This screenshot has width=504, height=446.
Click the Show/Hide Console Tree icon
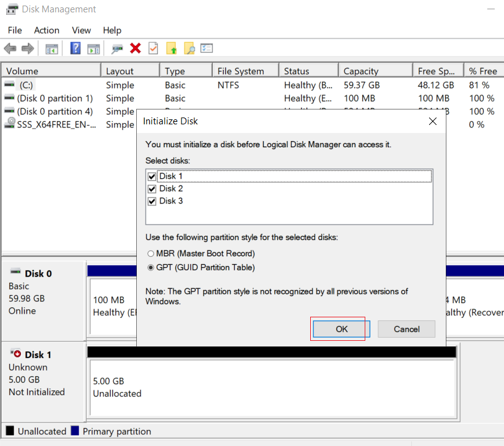[51, 49]
